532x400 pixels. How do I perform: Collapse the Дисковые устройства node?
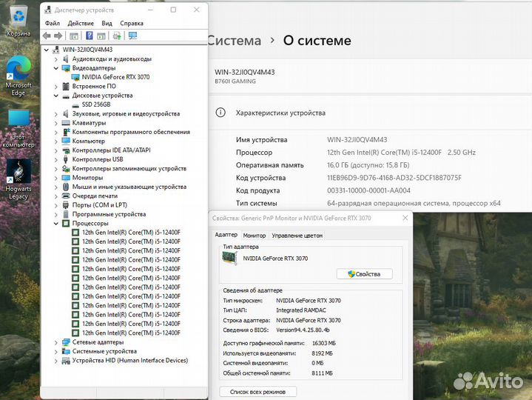56,96
